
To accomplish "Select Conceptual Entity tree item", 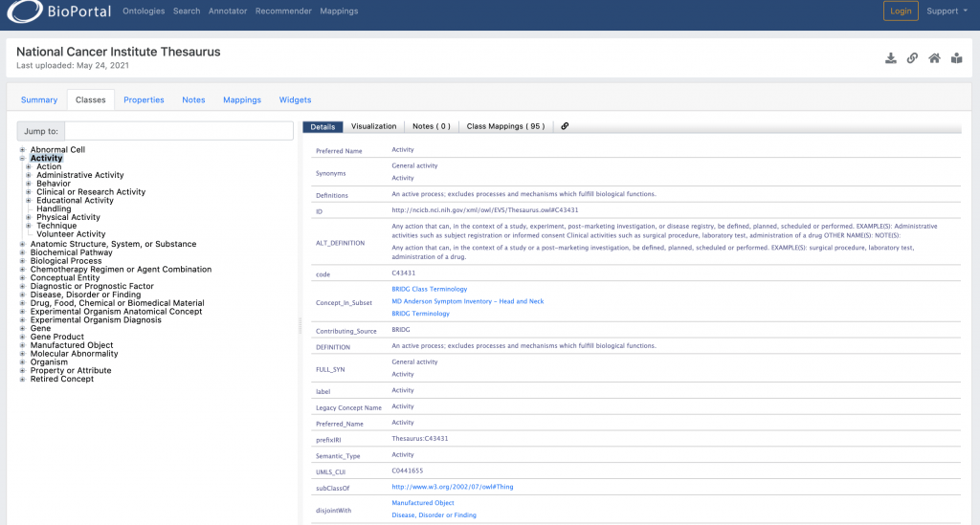I will point(65,277).
